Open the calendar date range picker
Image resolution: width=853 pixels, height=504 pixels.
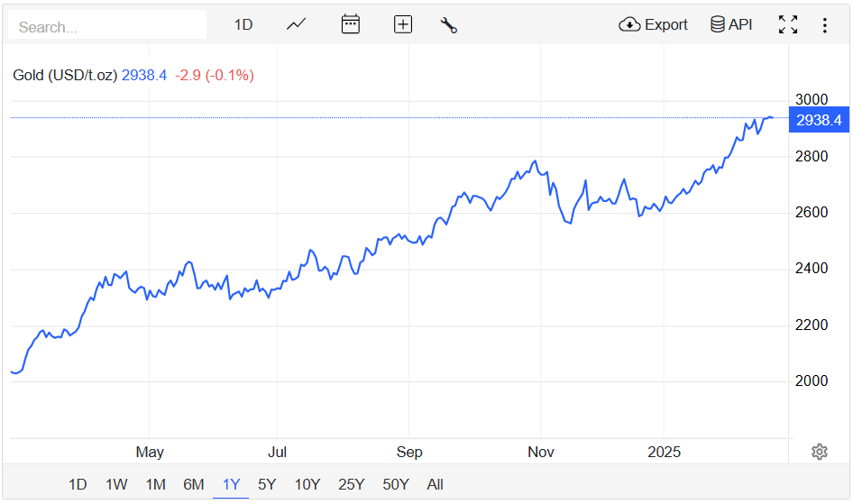click(351, 25)
